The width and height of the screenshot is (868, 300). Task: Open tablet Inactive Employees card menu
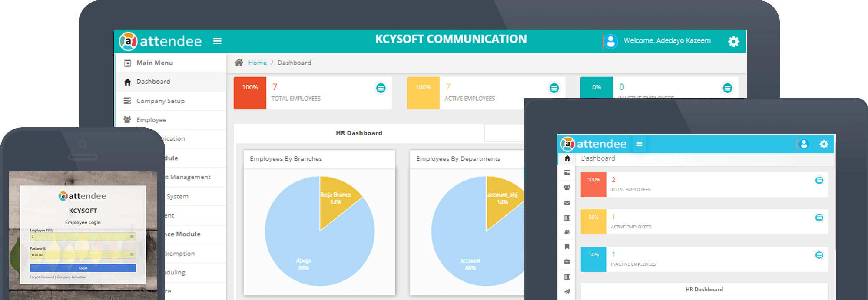point(819,255)
